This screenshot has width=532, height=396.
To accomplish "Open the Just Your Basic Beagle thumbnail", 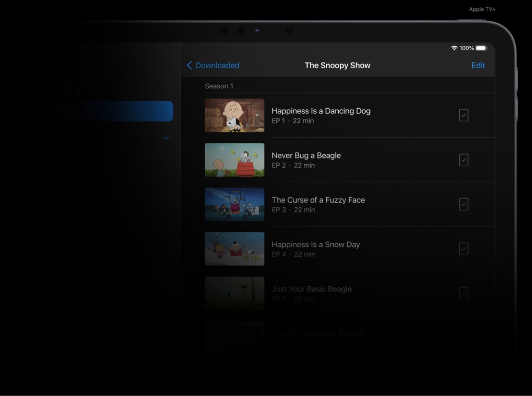I will coord(234,293).
